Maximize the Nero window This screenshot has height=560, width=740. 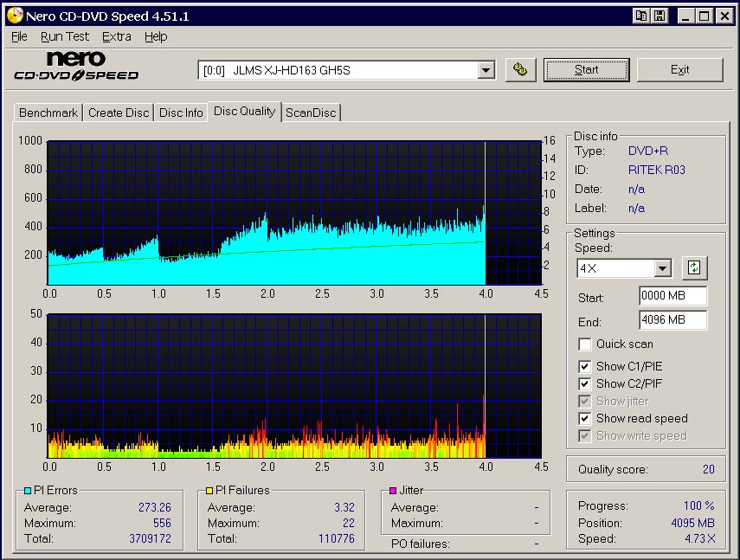pos(704,16)
